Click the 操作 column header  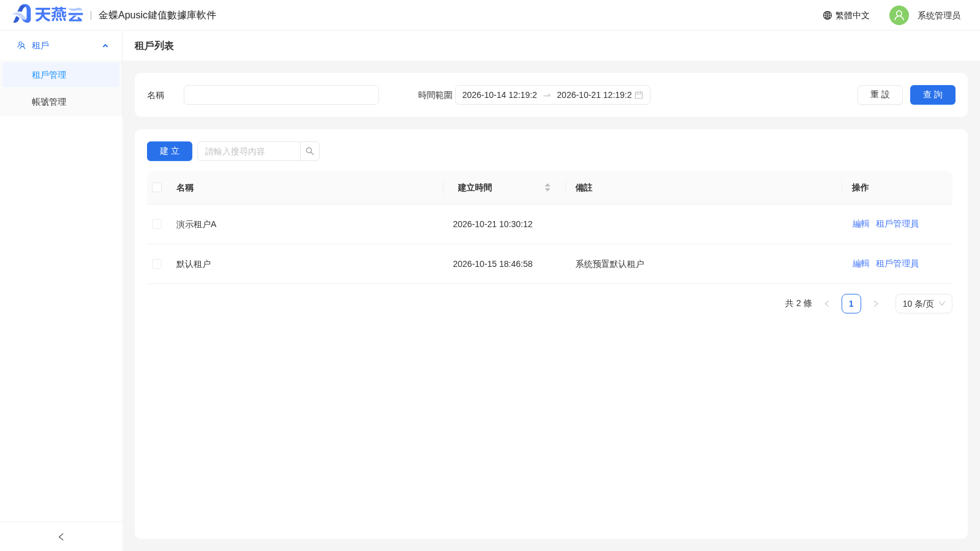click(x=860, y=187)
